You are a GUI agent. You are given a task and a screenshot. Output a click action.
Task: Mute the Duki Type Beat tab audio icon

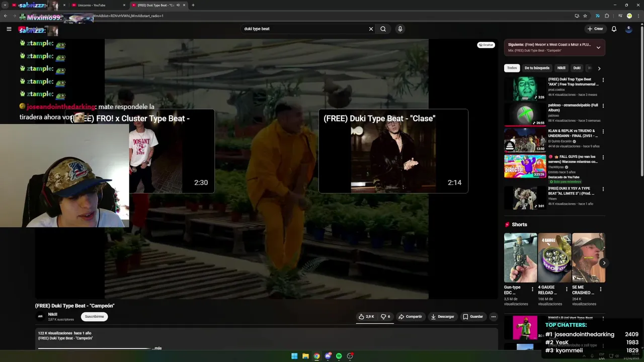click(x=178, y=5)
